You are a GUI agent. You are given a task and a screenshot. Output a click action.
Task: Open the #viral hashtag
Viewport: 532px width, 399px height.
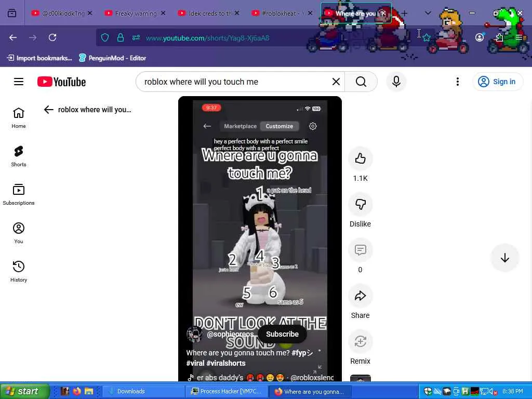click(195, 363)
